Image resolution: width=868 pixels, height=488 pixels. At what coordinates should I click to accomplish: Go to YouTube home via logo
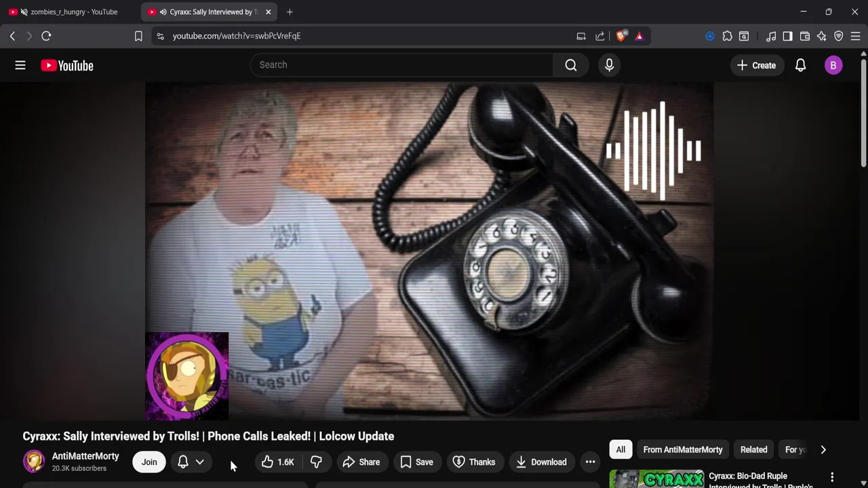[x=66, y=66]
